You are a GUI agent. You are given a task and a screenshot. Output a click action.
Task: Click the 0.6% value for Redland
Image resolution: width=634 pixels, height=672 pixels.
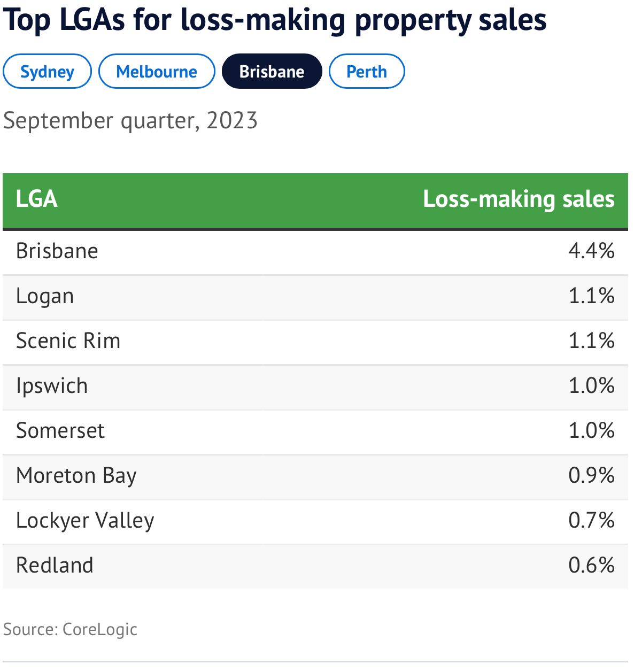click(591, 565)
